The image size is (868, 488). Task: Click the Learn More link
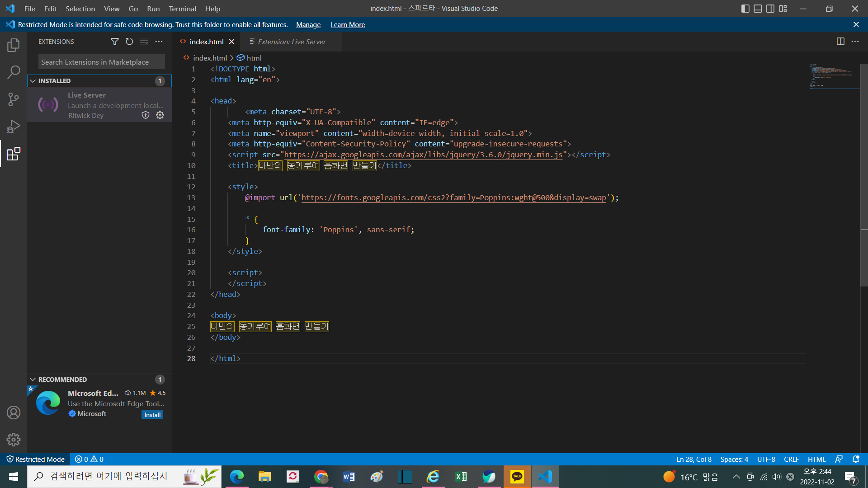(x=348, y=25)
